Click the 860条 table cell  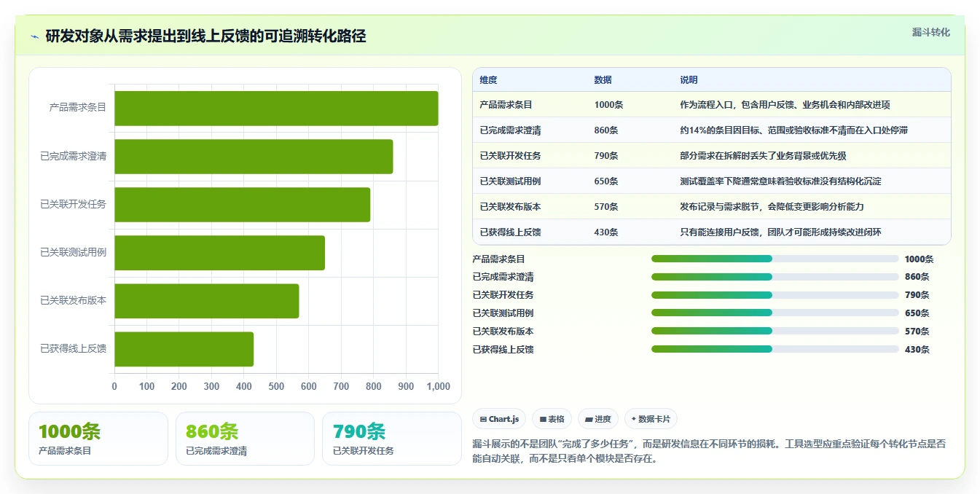click(606, 130)
